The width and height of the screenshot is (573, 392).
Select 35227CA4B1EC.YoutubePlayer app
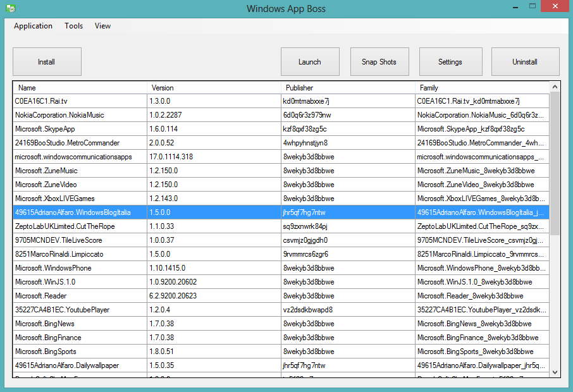[281, 309]
